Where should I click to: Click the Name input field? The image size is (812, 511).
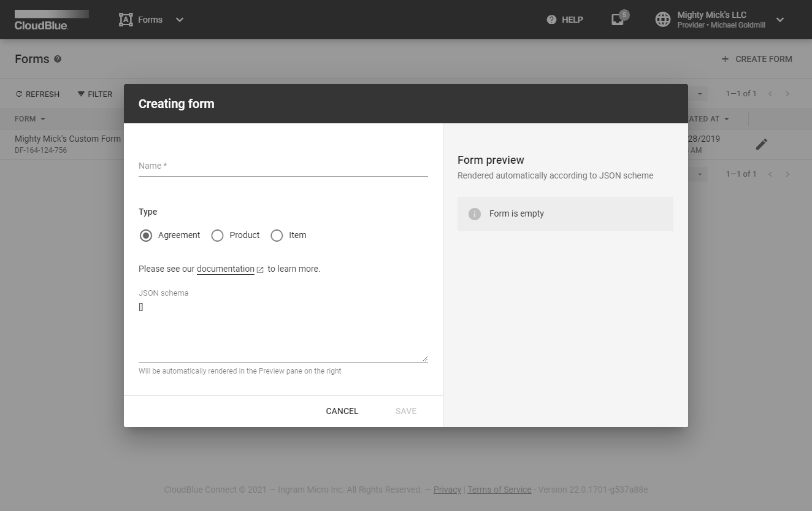click(x=283, y=166)
